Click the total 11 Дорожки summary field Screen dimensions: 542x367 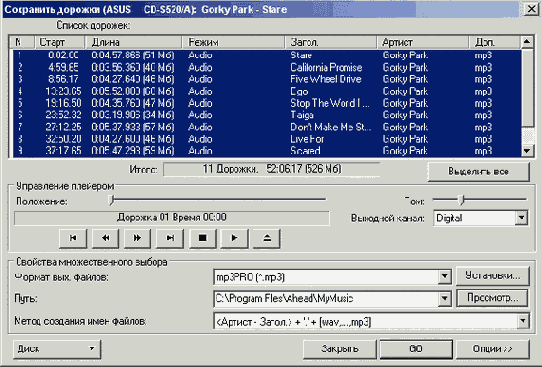pyautogui.click(x=272, y=169)
